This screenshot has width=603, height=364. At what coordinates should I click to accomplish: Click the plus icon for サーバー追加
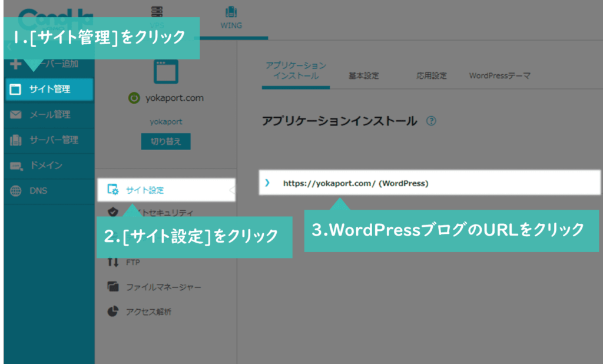pyautogui.click(x=16, y=64)
